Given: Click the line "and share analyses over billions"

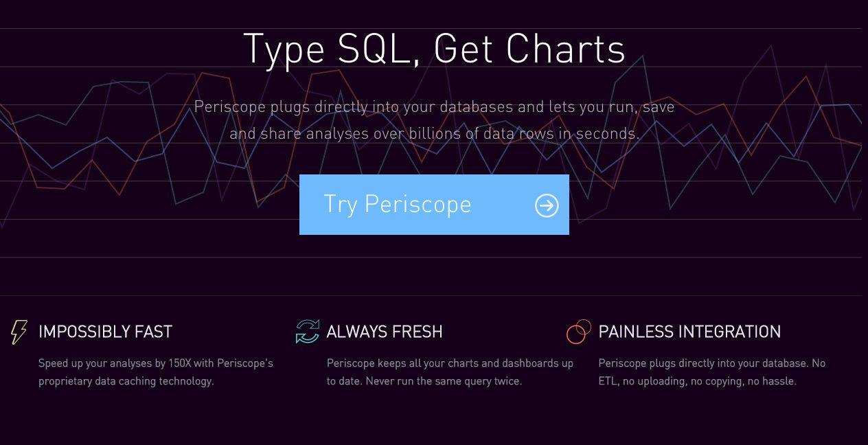Looking at the screenshot, I should [434, 133].
